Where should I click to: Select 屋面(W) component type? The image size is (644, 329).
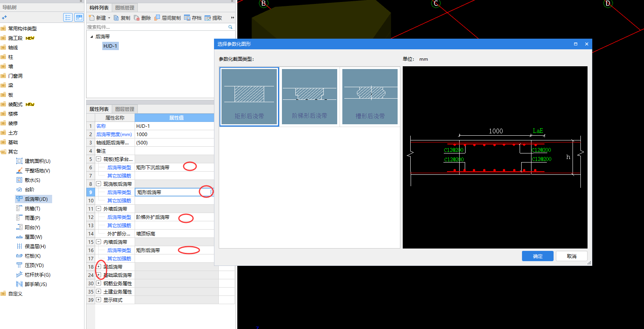point(29,237)
